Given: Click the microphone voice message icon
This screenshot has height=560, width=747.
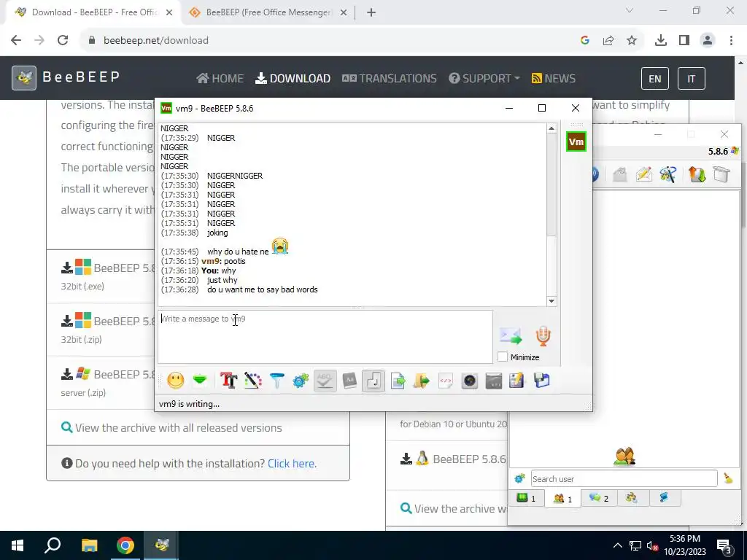Looking at the screenshot, I should (x=543, y=336).
